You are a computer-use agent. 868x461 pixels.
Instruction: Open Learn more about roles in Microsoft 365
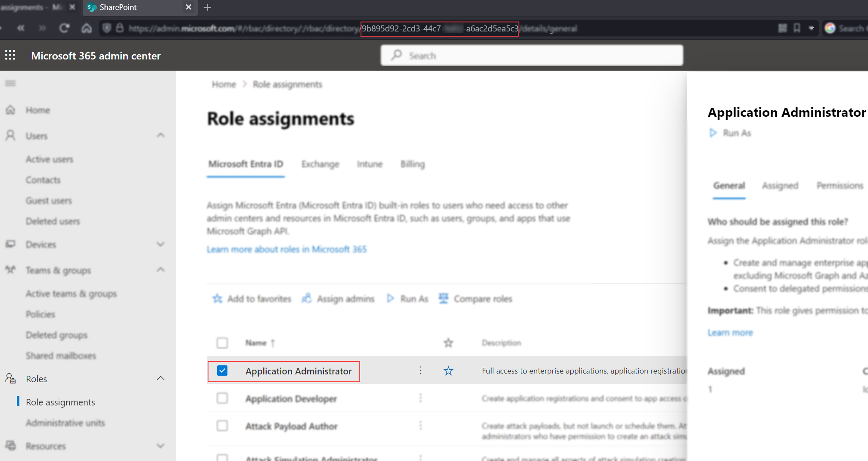pos(286,249)
